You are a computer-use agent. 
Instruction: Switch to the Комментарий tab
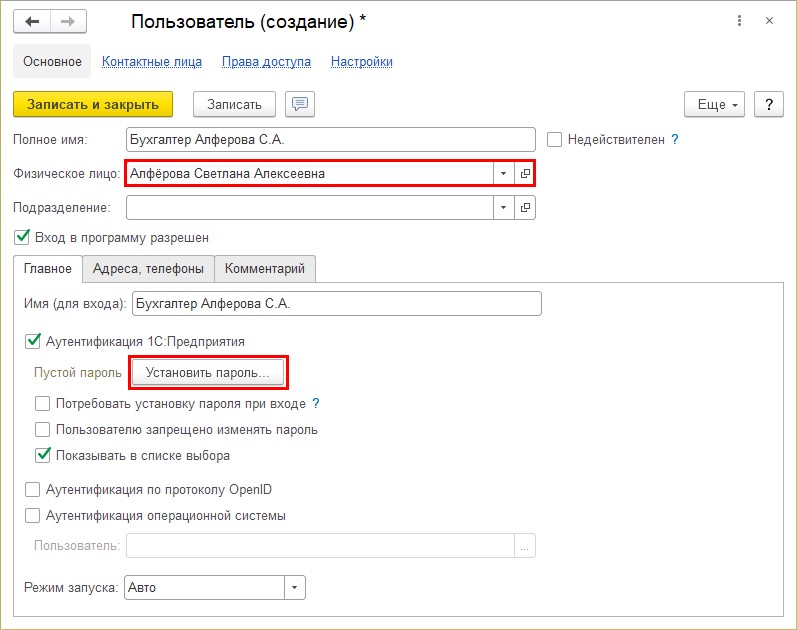click(265, 268)
